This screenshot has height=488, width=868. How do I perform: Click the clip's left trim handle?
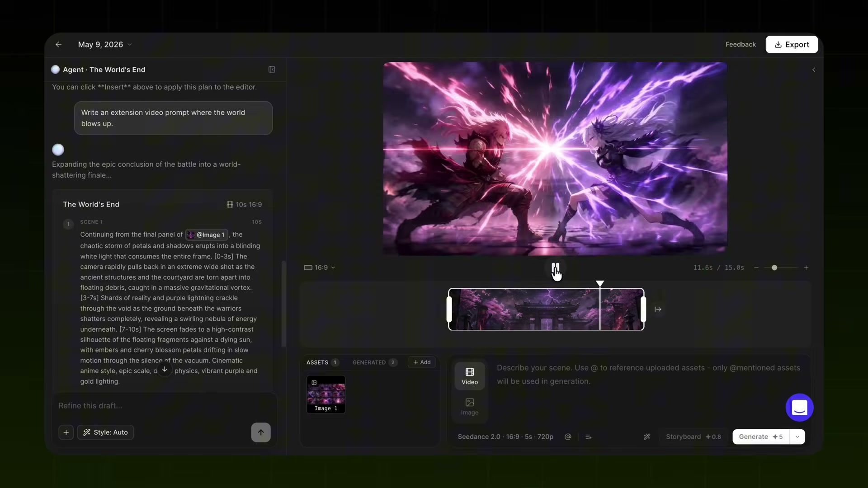(449, 310)
